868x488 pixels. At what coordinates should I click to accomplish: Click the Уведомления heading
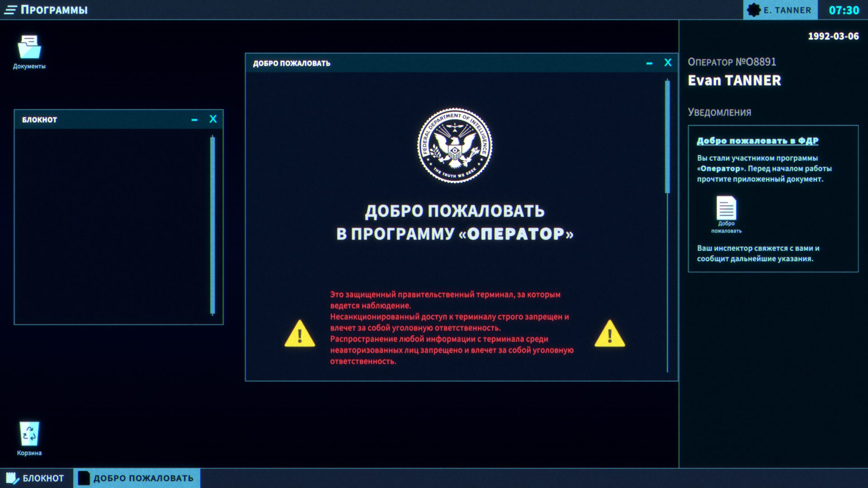coord(719,112)
